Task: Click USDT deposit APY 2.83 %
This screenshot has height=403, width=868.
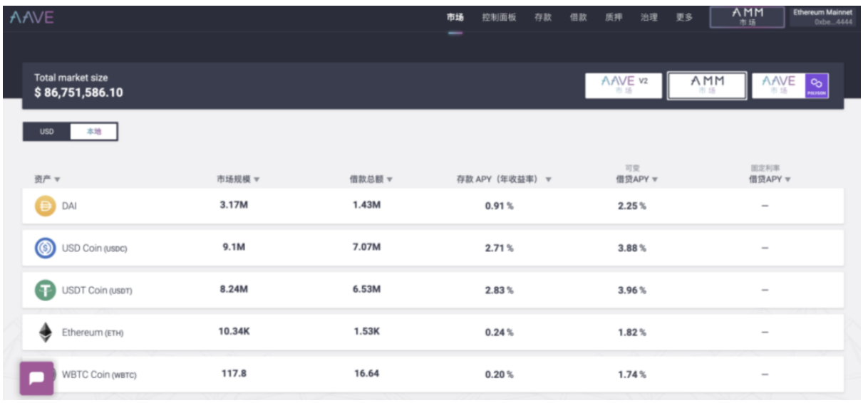Action: point(500,290)
